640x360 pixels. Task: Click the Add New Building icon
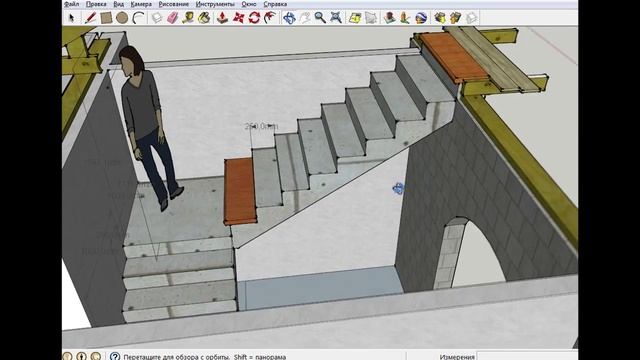(x=390, y=18)
